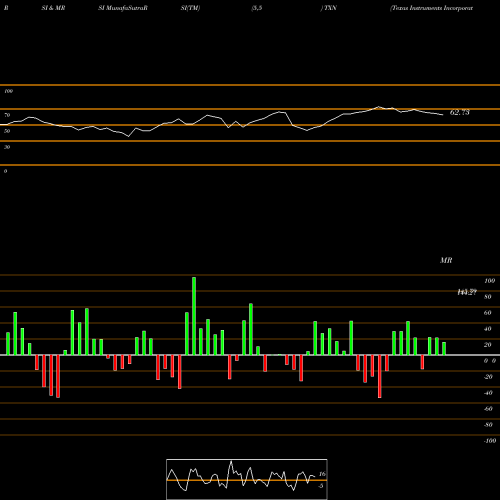
Task: Click the tallest green MR bar
Action: tap(194, 316)
